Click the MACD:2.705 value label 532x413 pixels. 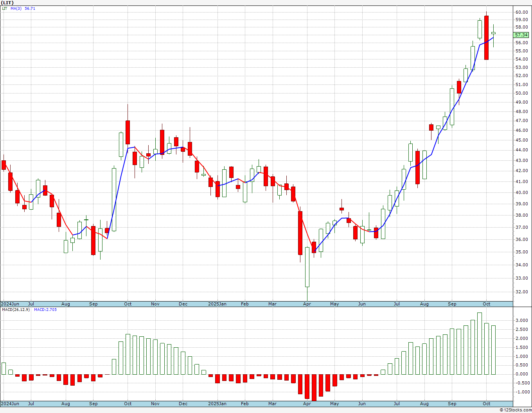(x=45, y=310)
